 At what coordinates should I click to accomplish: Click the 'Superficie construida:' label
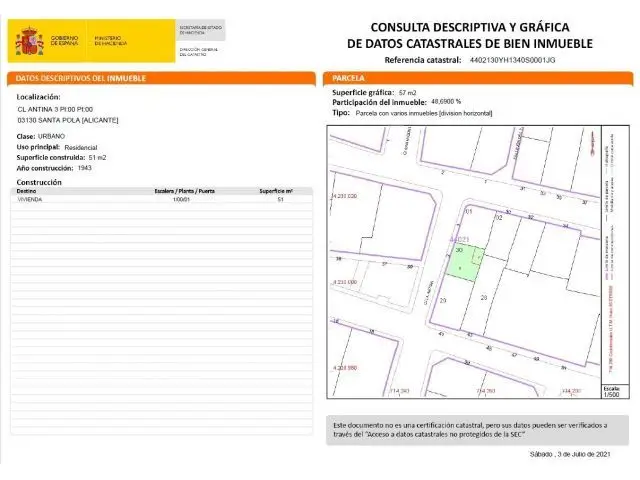[x=51, y=158]
